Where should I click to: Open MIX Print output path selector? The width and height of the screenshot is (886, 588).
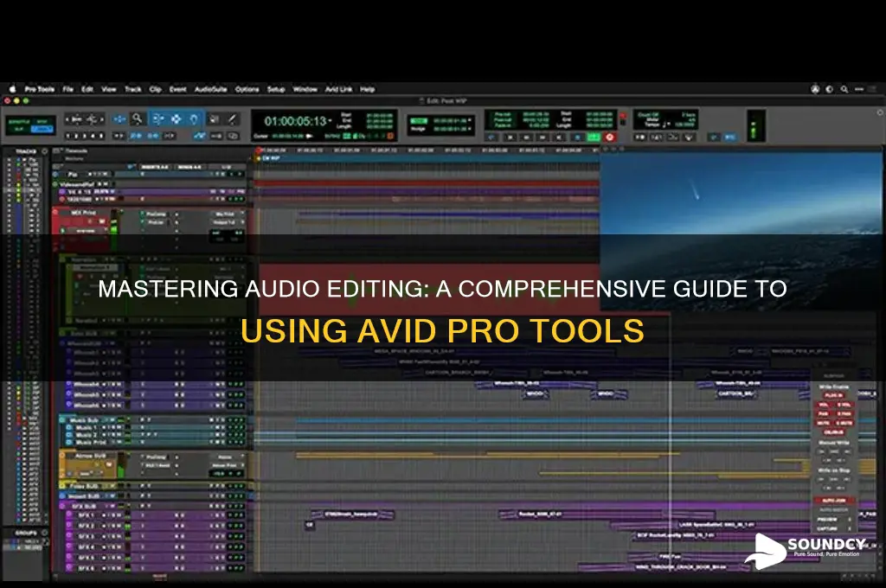coord(226,222)
